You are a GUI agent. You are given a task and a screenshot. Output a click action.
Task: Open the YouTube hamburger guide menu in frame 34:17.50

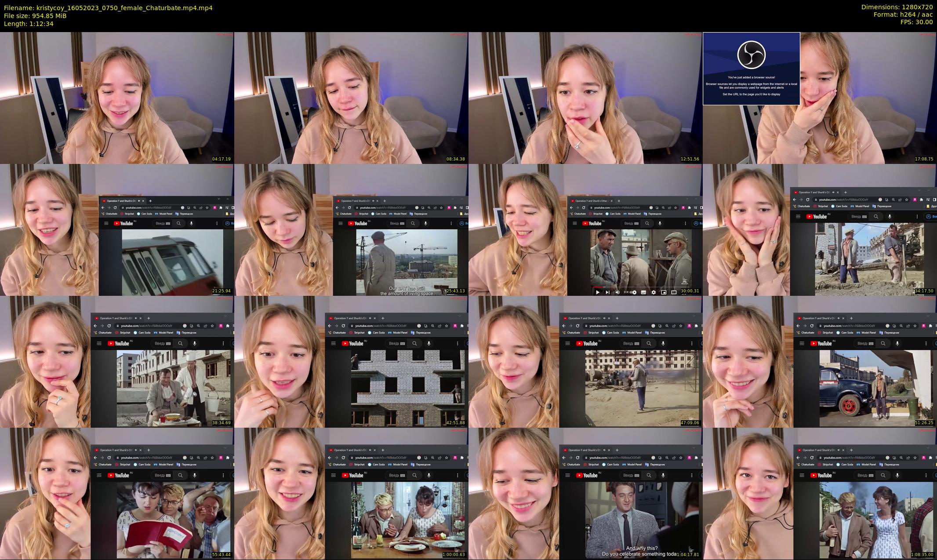[798, 216]
